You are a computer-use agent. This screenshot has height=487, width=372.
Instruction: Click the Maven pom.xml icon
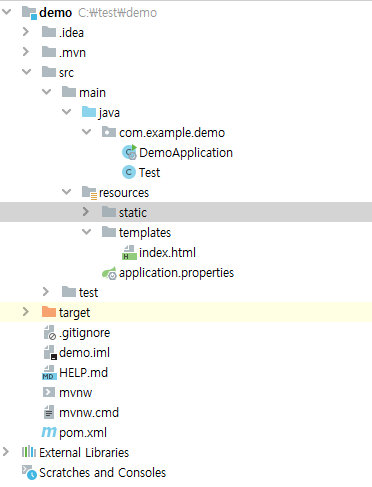(x=49, y=432)
